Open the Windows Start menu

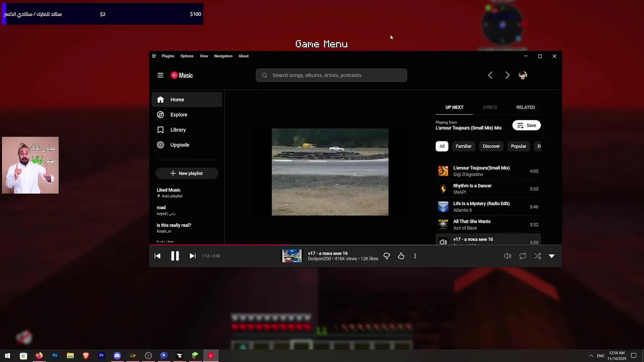tap(8, 355)
